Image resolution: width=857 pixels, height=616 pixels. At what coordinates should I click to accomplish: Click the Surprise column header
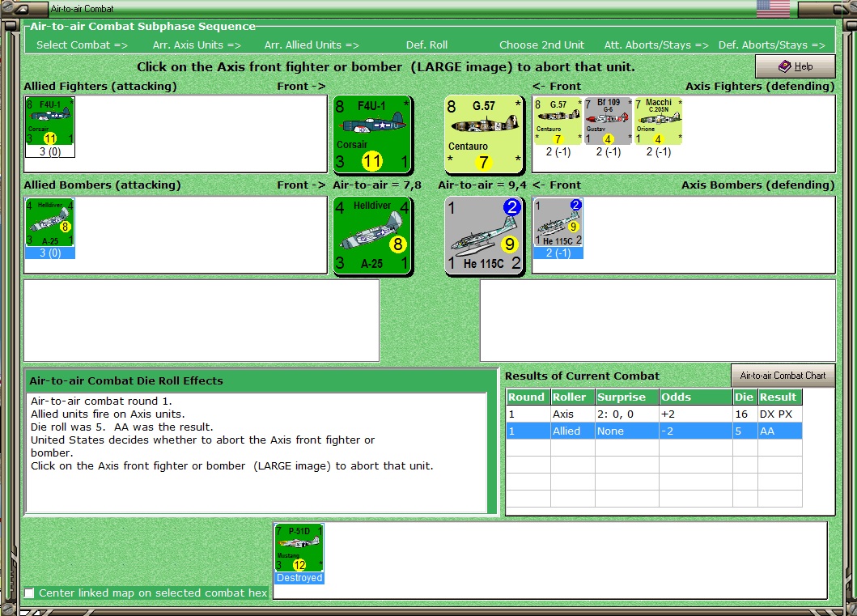pos(627,397)
